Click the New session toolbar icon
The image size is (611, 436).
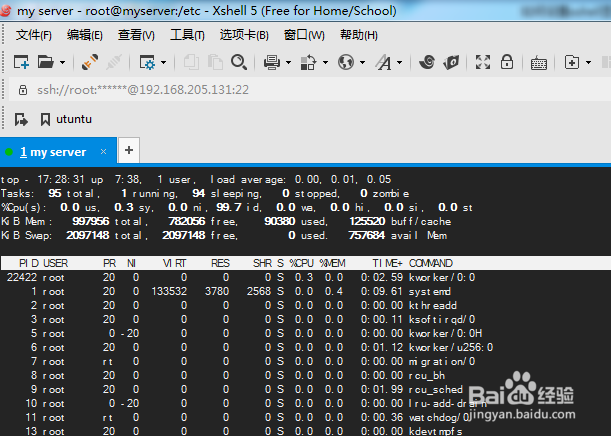[21, 62]
